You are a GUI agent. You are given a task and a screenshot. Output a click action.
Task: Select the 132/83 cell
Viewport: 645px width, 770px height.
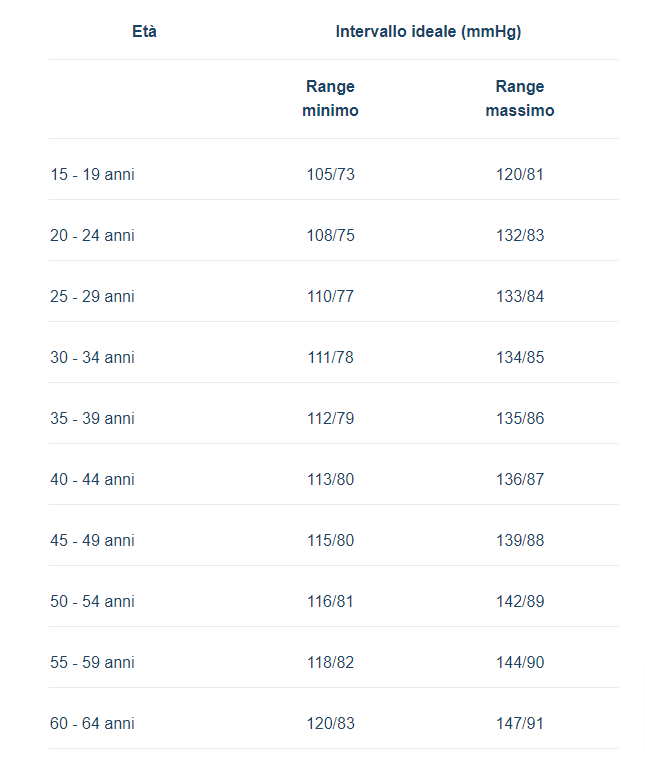[x=520, y=236]
